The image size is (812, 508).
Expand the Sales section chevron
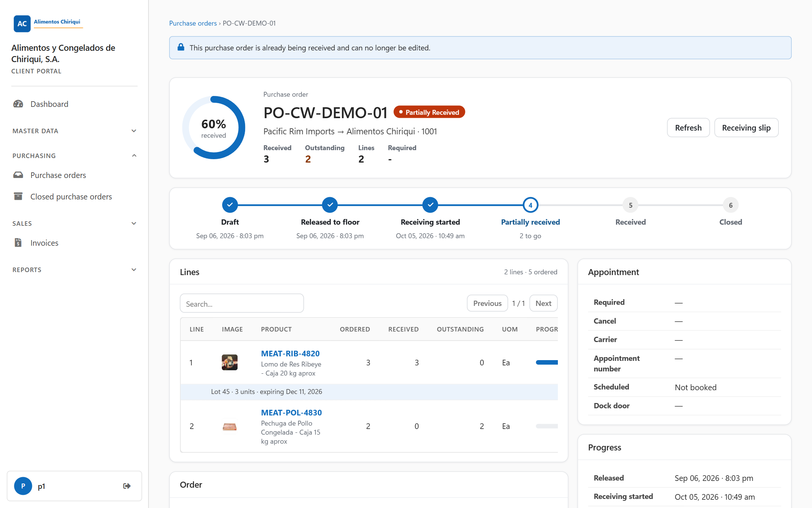[x=134, y=223]
